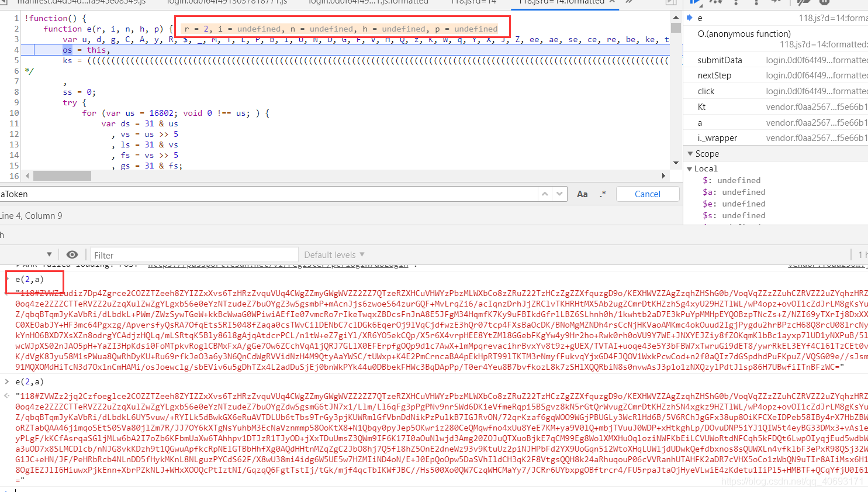This screenshot has height=492, width=868.
Task: Select nextStep call stack frame
Action: click(714, 75)
